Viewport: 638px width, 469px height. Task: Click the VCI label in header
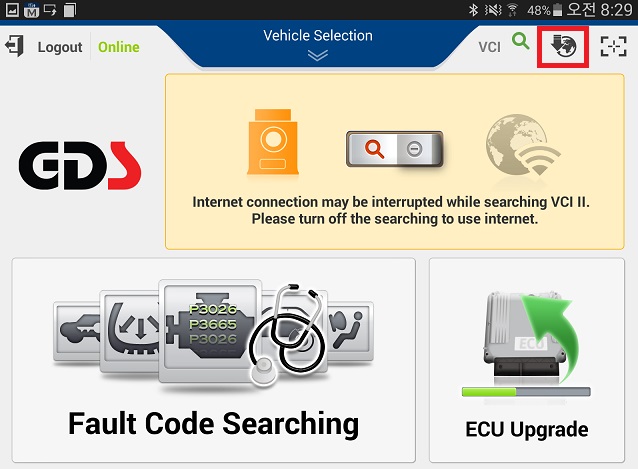pos(489,47)
